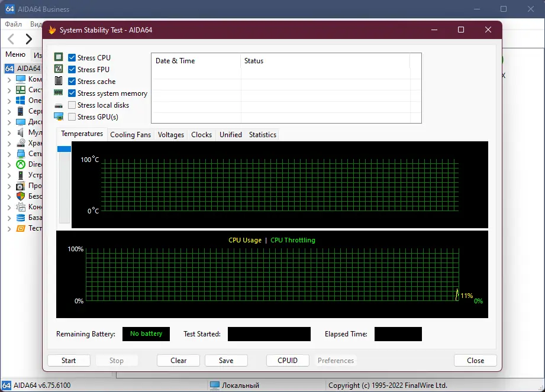Click the server icon for Сер tree node
The image size is (545, 392).
click(21, 111)
